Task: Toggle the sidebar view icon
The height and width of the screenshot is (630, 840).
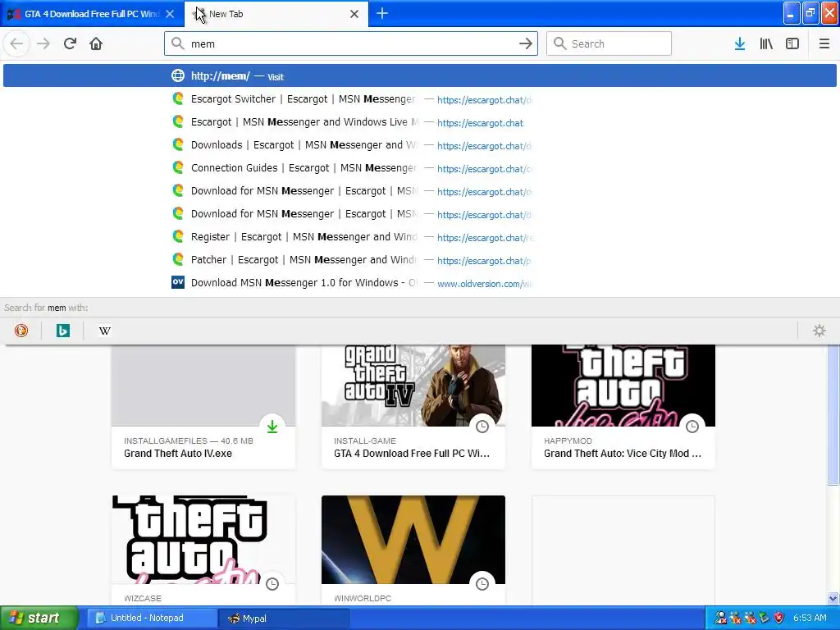Action: (x=792, y=43)
